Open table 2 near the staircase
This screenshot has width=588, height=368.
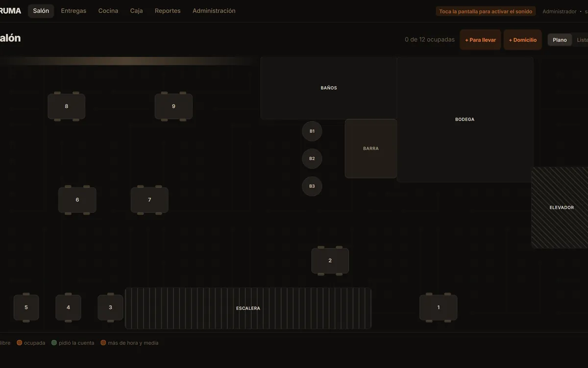(330, 261)
